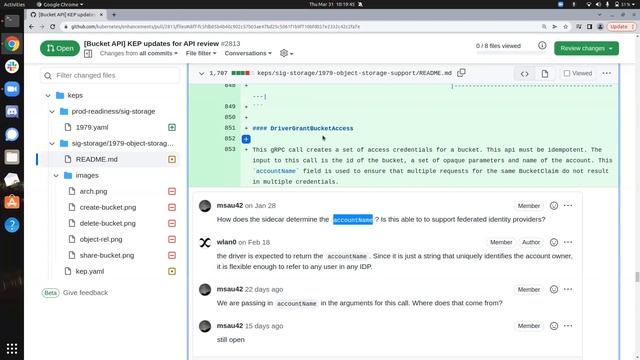Image resolution: width=640 pixels, height=360 pixels.
Task: Go back in Chrome
Action: point(31,27)
